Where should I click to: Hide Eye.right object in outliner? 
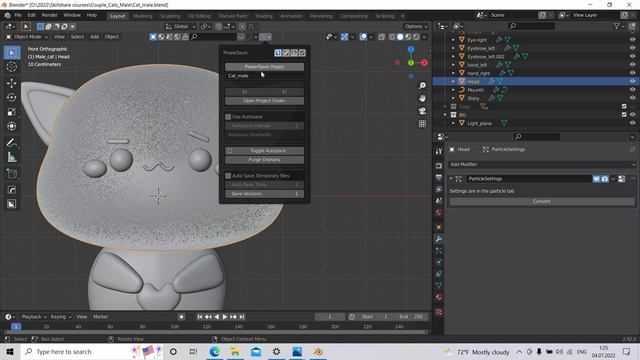[x=632, y=40]
